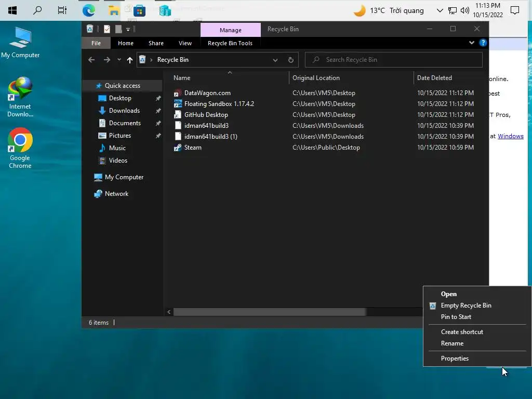Screen dimensions: 532x399
Task: Click the Windows link in background window
Action: tap(510, 136)
